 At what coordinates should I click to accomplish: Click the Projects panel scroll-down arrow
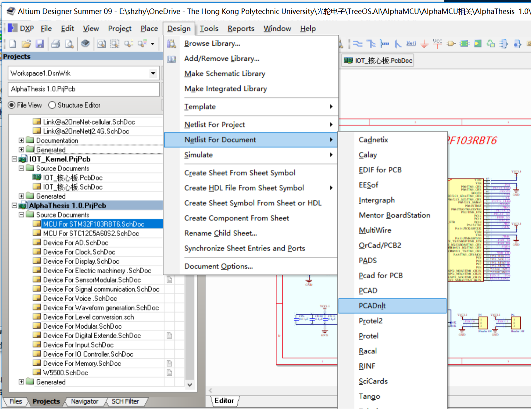pyautogui.click(x=190, y=385)
